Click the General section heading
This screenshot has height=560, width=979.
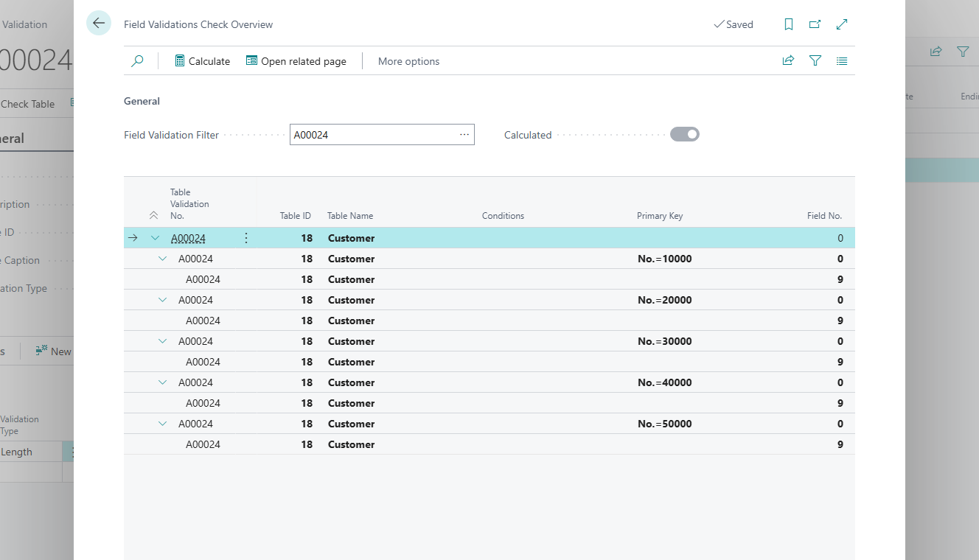pos(142,101)
